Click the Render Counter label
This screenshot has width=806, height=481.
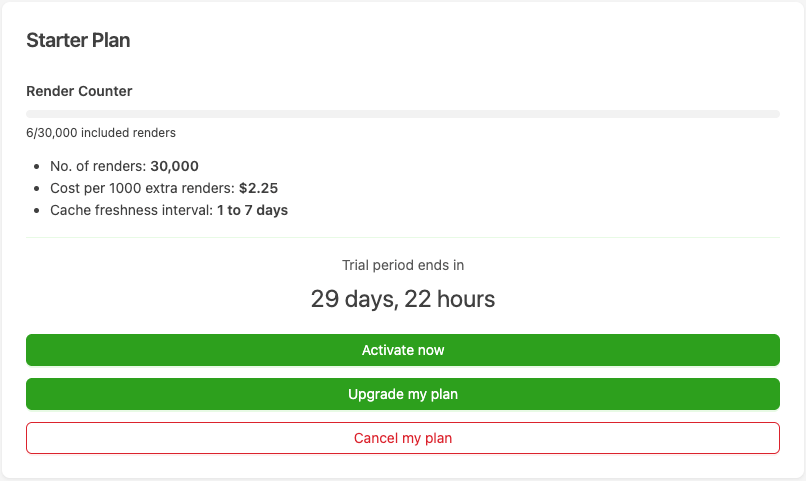[x=79, y=91]
